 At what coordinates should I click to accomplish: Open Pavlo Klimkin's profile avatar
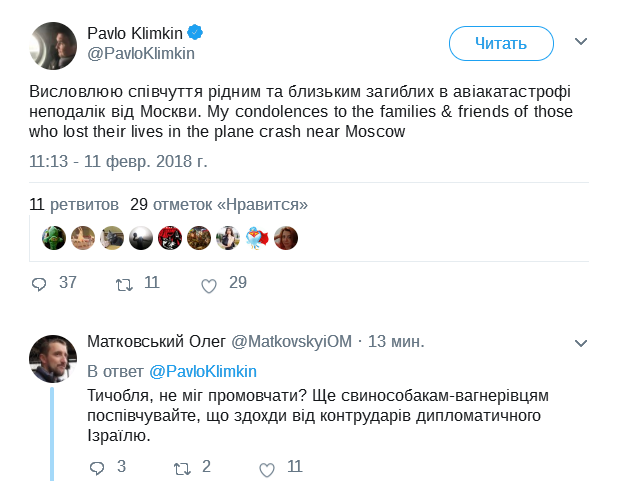[x=52, y=44]
